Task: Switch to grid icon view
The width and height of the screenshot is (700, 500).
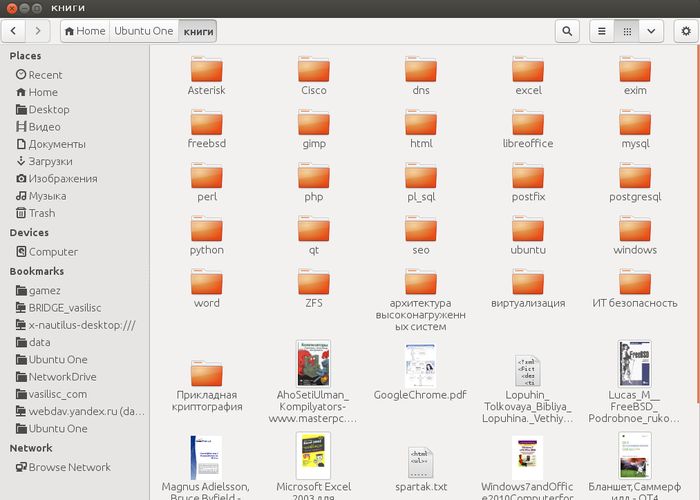Action: (x=627, y=31)
